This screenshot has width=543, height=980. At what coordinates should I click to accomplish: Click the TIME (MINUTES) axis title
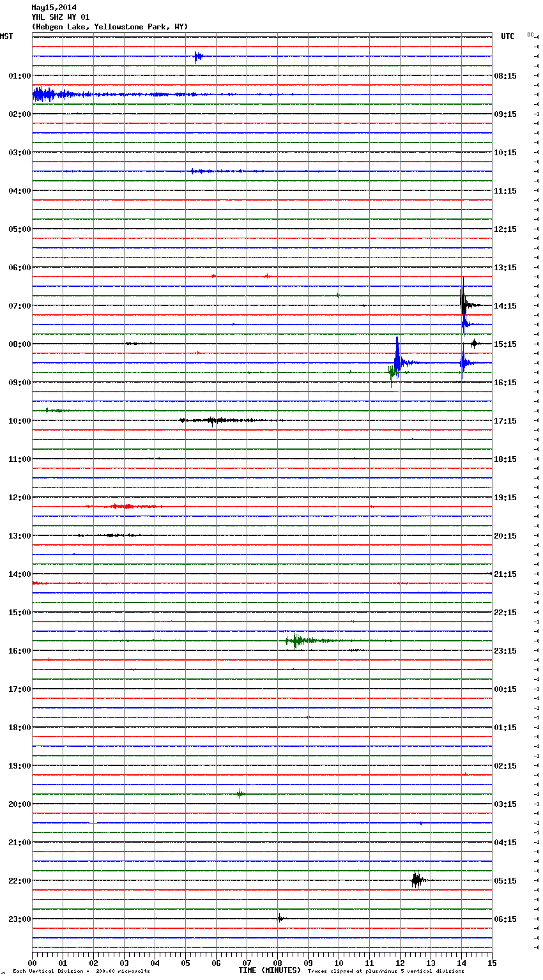pyautogui.click(x=270, y=970)
